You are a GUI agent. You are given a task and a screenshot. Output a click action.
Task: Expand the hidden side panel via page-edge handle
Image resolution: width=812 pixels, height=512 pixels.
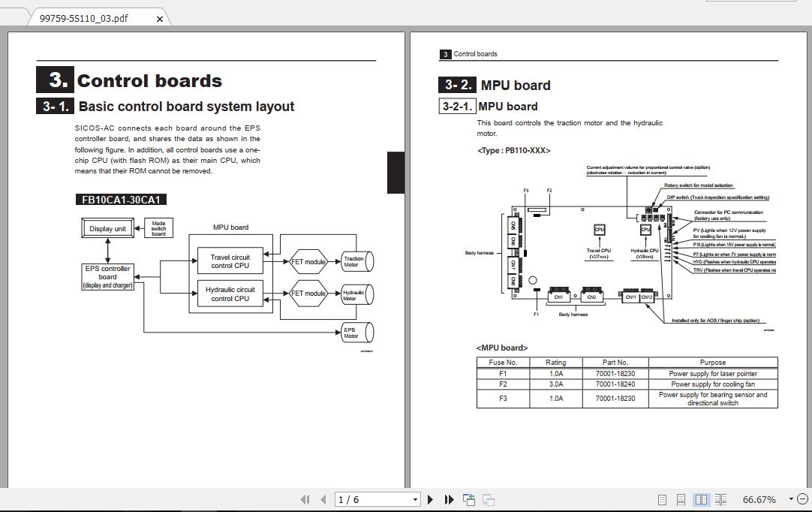coord(395,171)
